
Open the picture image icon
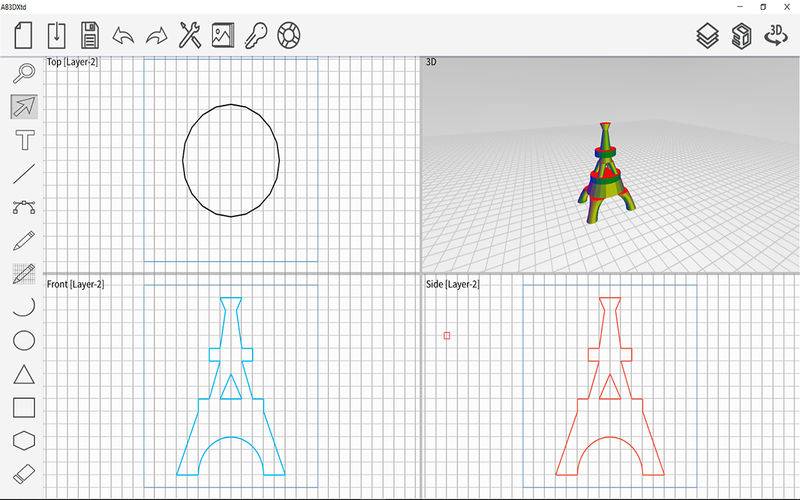click(x=223, y=35)
